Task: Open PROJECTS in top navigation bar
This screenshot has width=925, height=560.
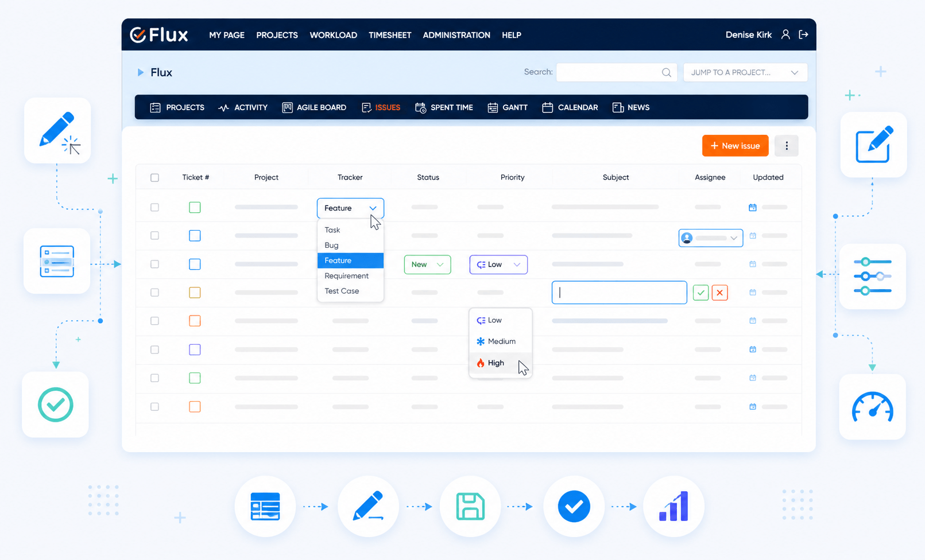Action: click(x=277, y=35)
